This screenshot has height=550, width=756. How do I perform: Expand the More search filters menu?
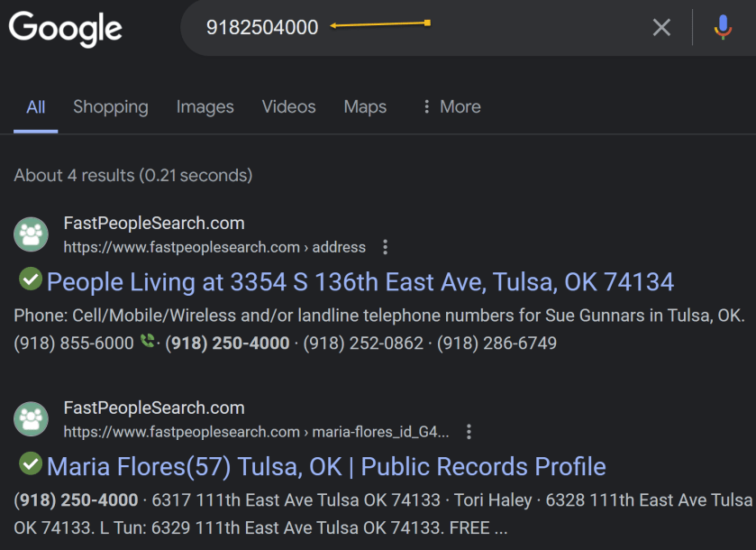(x=451, y=106)
